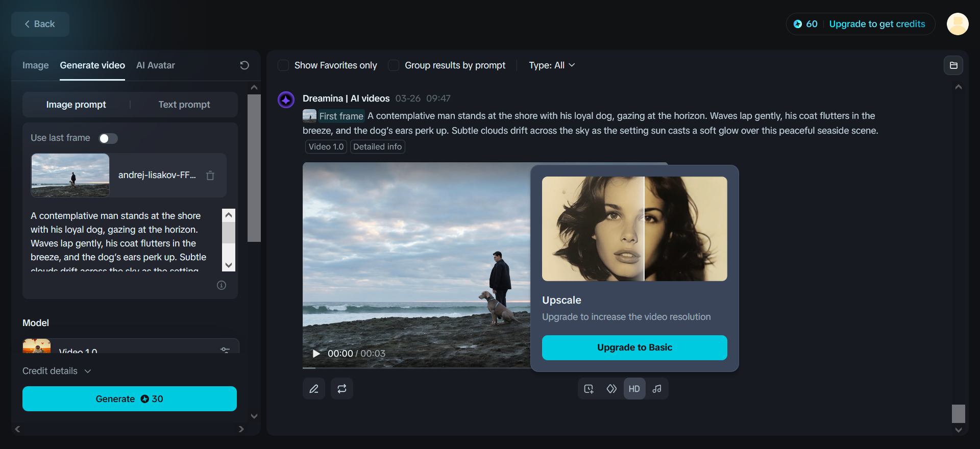Switch to the AI Avatar tab

156,65
